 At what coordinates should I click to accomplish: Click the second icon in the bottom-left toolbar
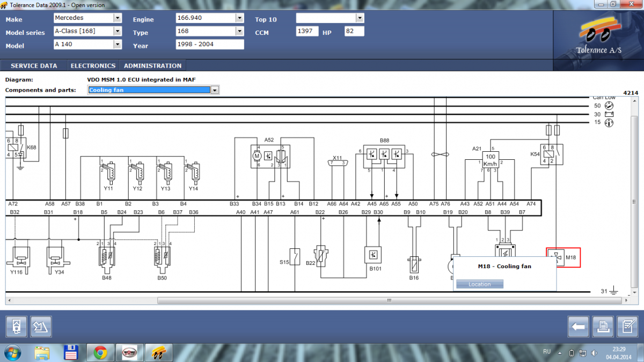tap(40, 326)
